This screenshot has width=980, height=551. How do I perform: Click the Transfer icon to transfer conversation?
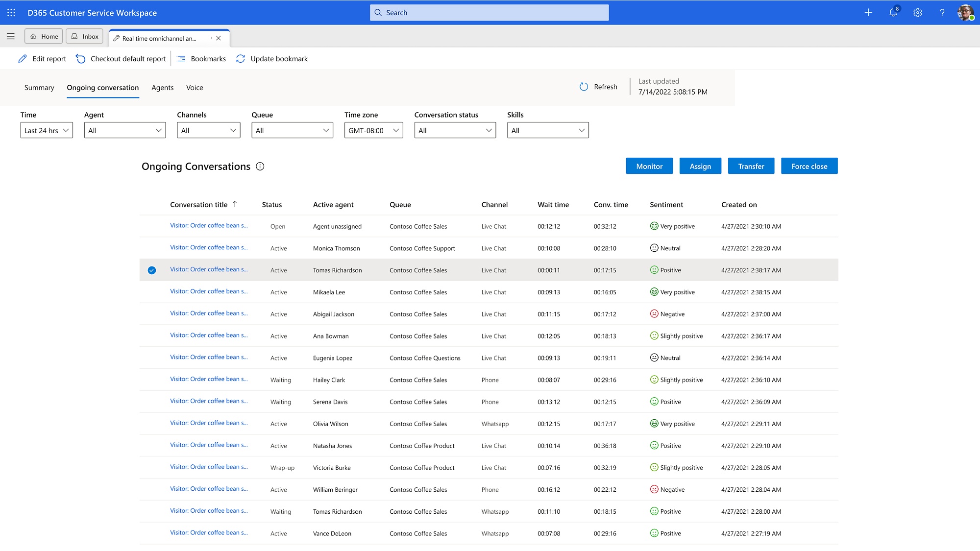click(751, 166)
